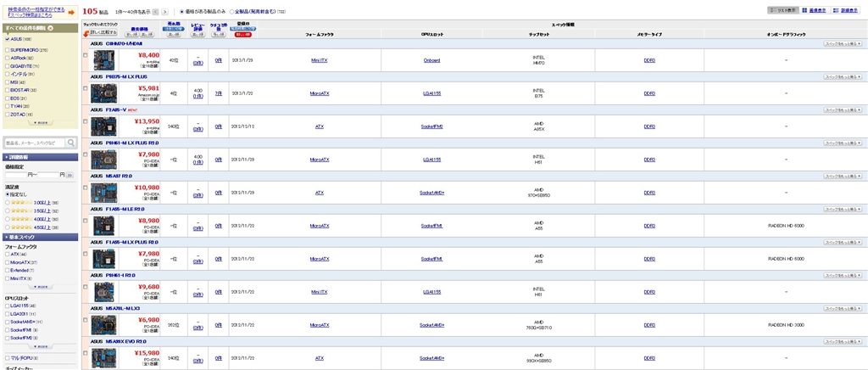Select the 4.00 stars and above rating
The height and width of the screenshot is (370, 868).
click(x=7, y=219)
